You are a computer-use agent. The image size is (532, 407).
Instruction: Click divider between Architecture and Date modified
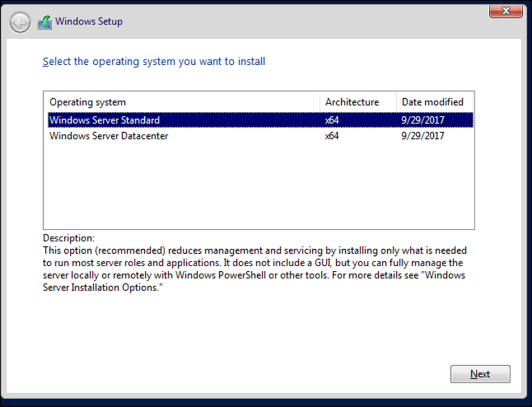click(396, 102)
